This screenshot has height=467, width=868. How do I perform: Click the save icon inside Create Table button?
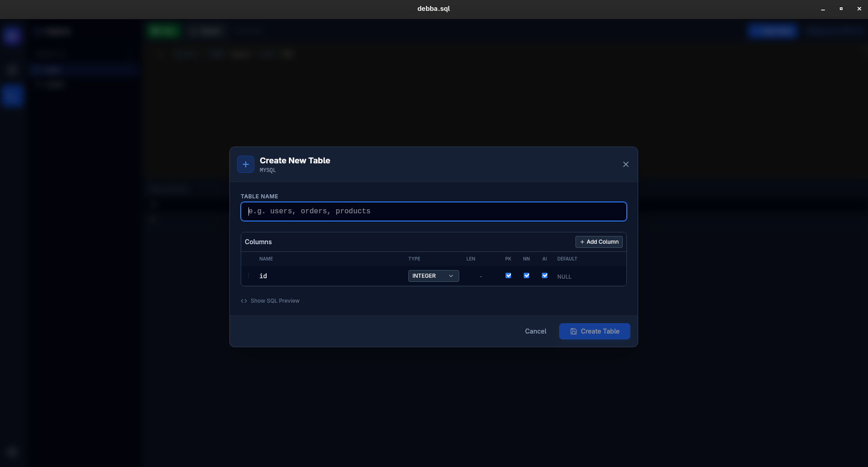[x=573, y=331]
